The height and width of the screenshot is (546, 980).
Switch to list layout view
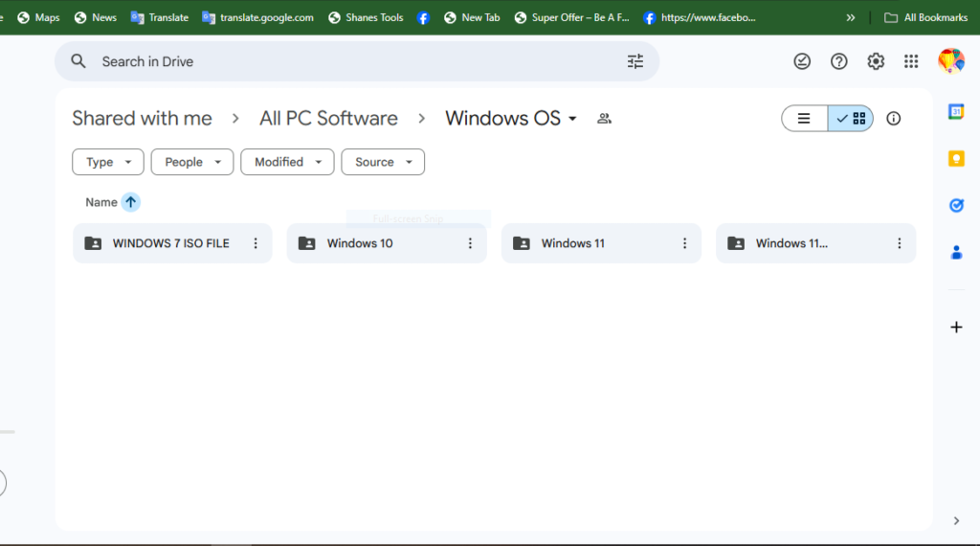tap(805, 119)
